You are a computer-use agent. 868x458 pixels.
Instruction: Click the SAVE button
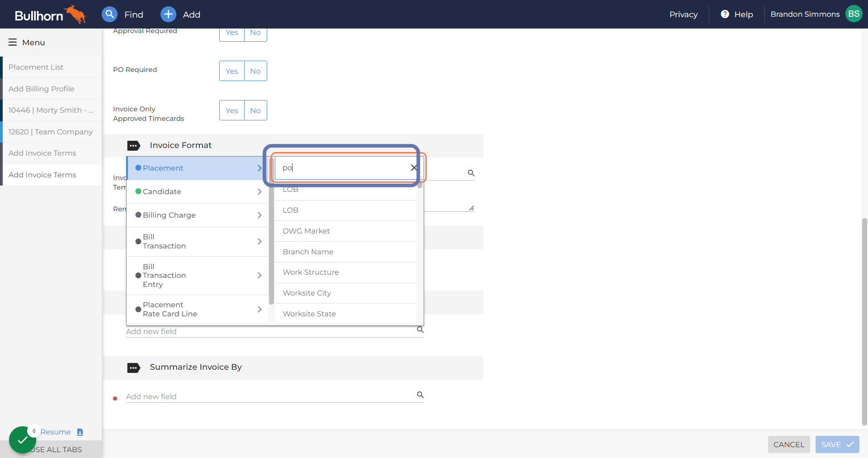[x=837, y=444]
